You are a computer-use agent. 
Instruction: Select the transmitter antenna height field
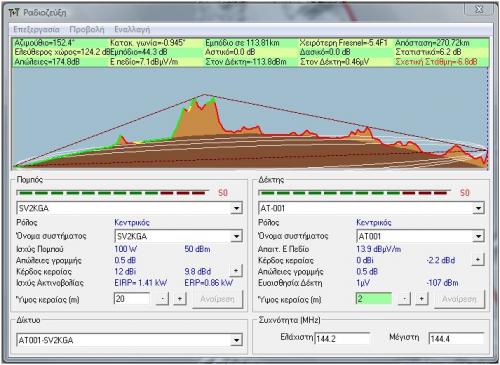tap(132, 299)
